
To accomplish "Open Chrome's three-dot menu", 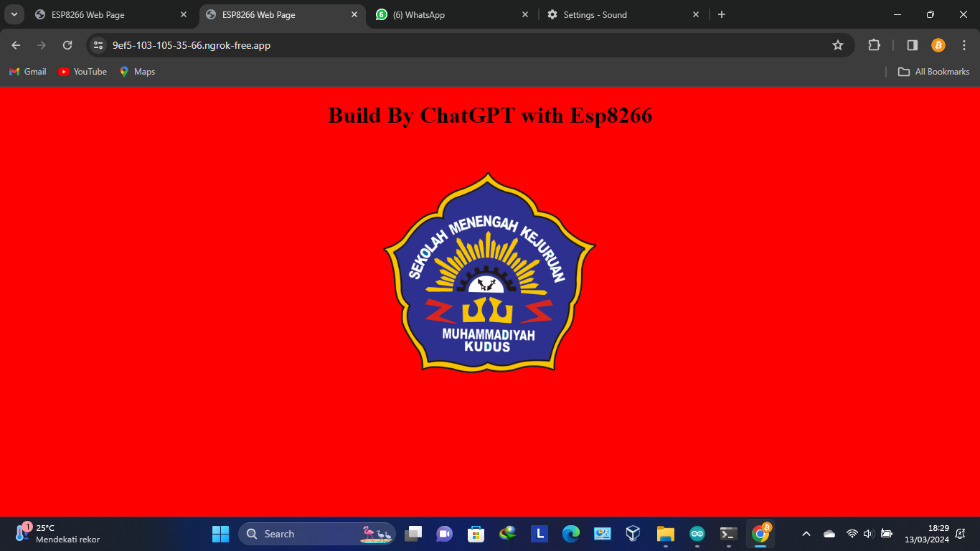I will (x=963, y=45).
